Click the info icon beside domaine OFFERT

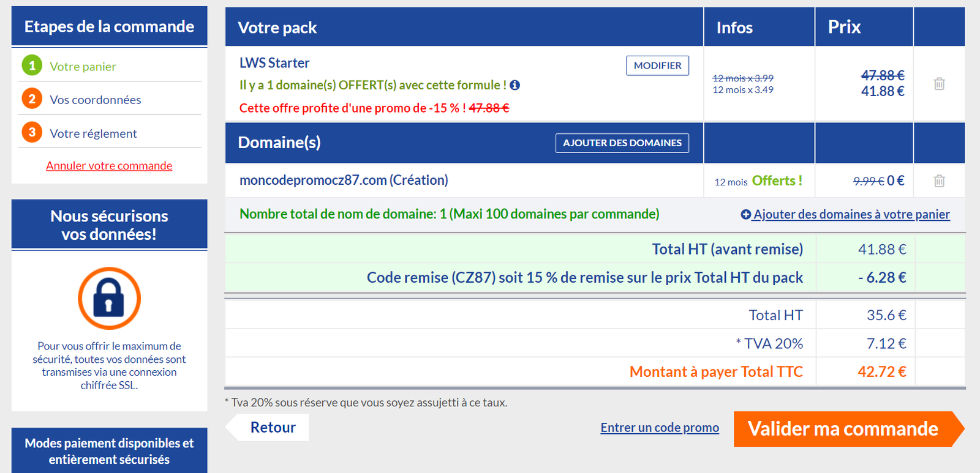[x=515, y=85]
